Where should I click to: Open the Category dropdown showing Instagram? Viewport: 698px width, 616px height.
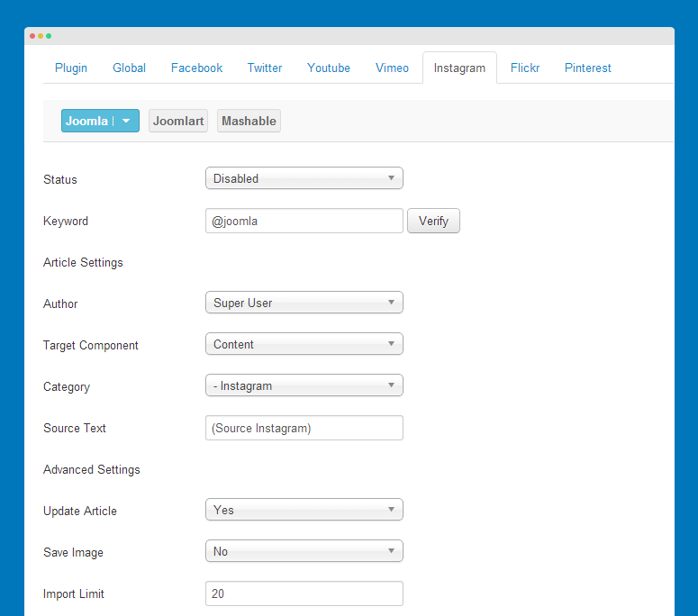click(x=304, y=385)
